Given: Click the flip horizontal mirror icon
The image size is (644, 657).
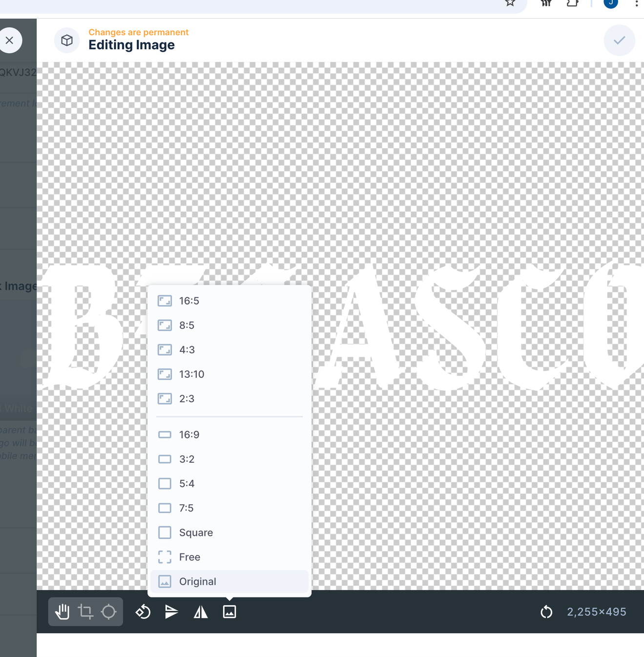Looking at the screenshot, I should coord(201,612).
